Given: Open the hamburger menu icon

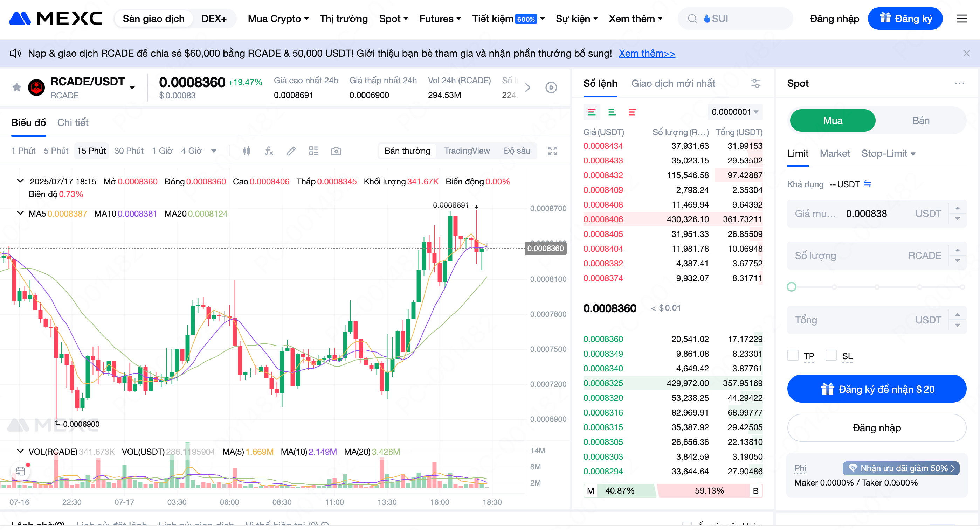Looking at the screenshot, I should click(961, 19).
